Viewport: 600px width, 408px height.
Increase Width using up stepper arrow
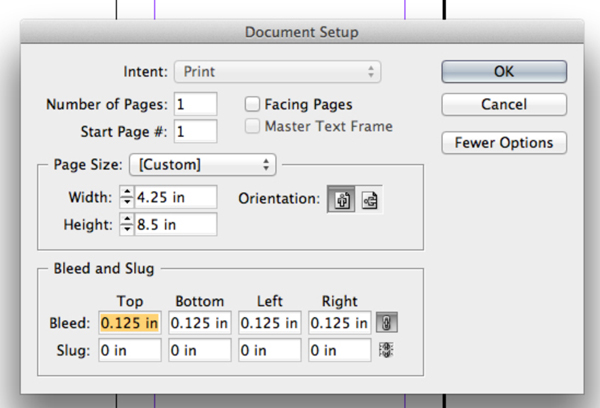127,192
